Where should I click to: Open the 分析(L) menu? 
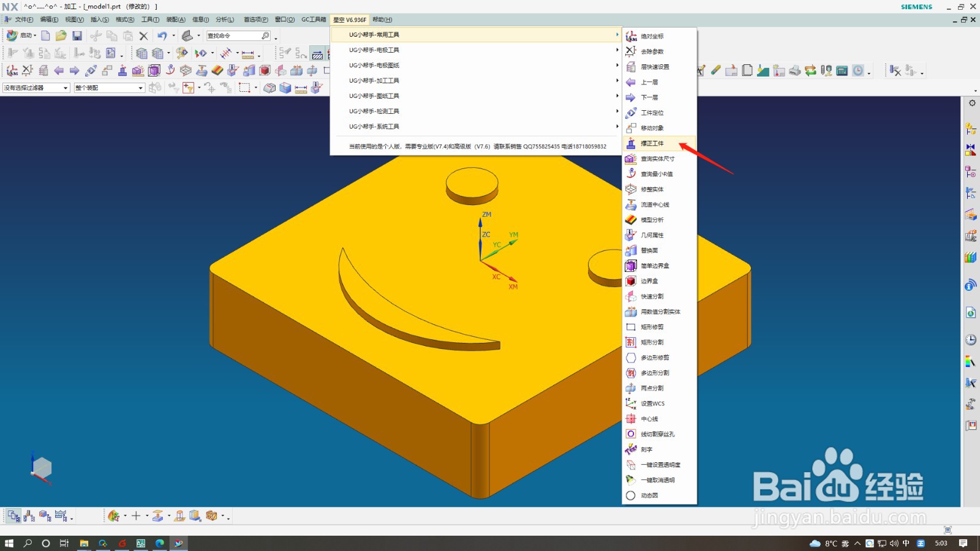click(225, 20)
